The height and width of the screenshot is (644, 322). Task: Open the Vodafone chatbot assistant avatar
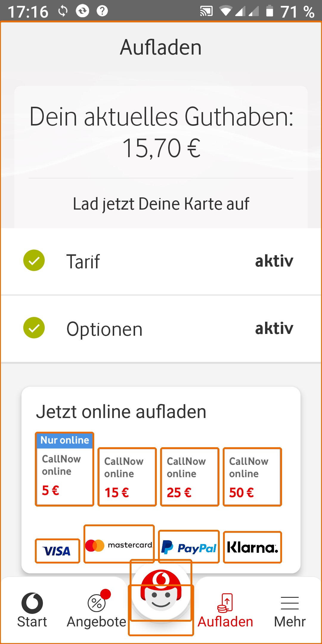(161, 592)
